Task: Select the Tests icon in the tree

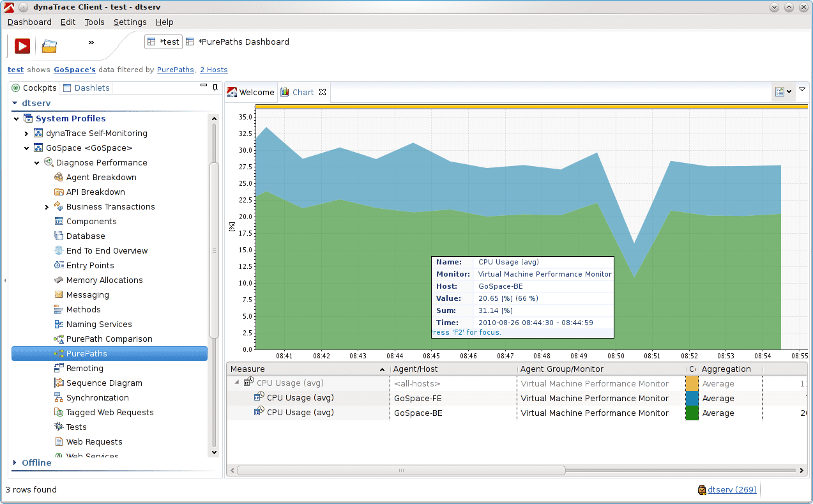Action: (x=59, y=427)
